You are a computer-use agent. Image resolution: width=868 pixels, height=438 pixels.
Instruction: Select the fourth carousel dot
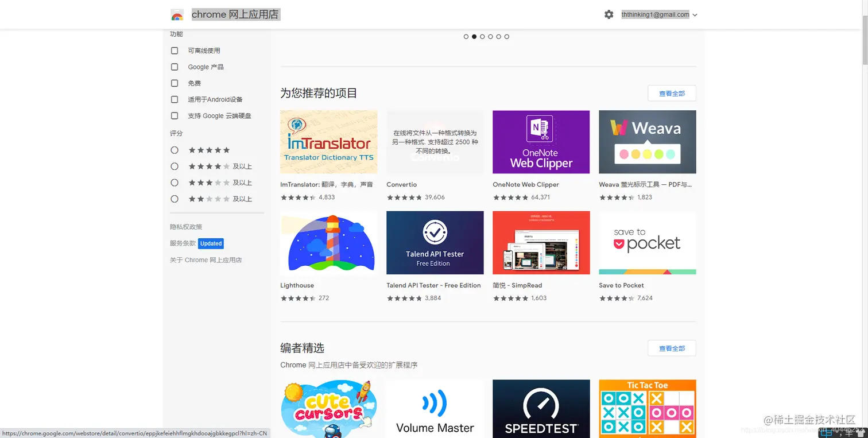click(x=491, y=36)
